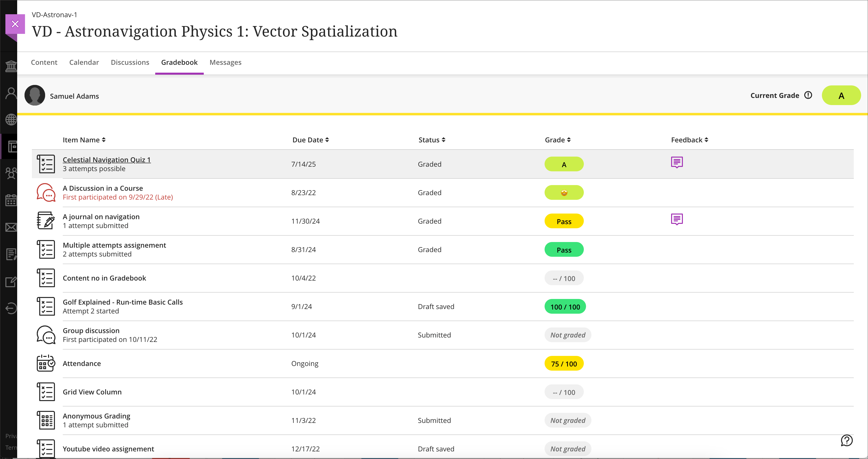
Task: Open the Calendar icon in the sidebar
Action: (x=11, y=200)
